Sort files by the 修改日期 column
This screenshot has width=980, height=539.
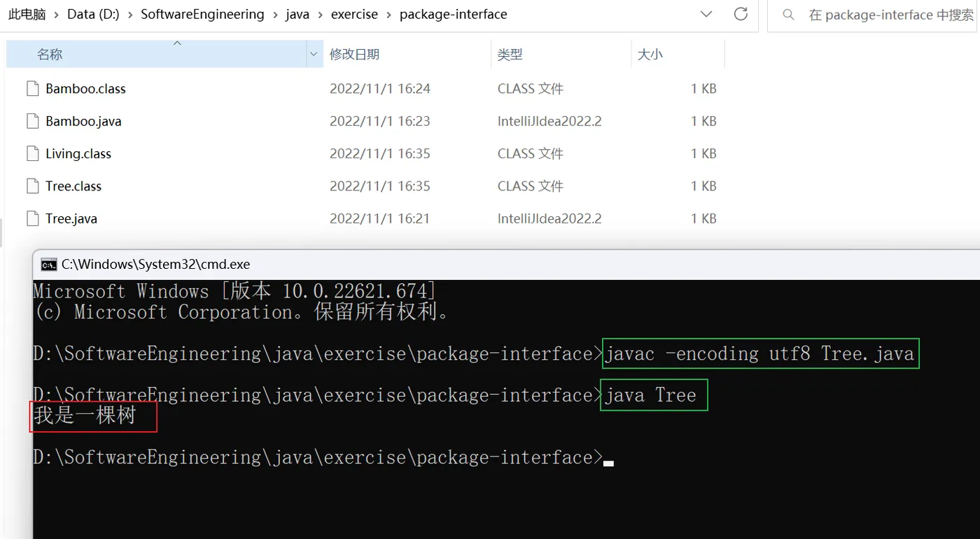pyautogui.click(x=354, y=55)
